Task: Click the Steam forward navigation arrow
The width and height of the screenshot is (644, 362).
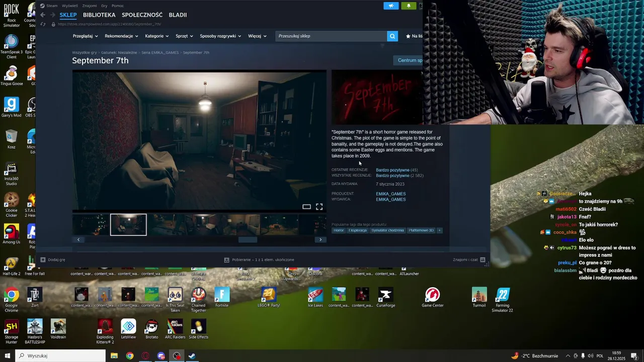Action: pos(52,15)
